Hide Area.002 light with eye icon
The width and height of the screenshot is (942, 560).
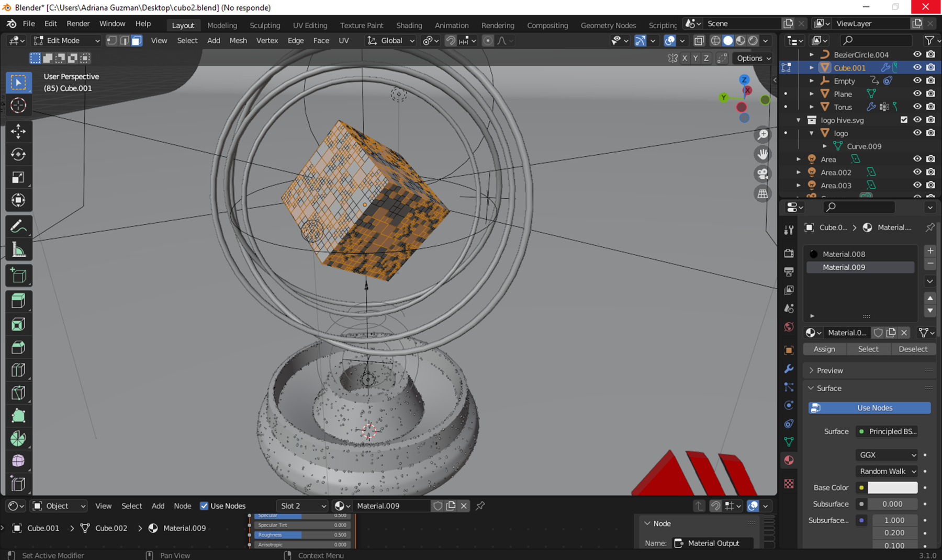coord(917,172)
